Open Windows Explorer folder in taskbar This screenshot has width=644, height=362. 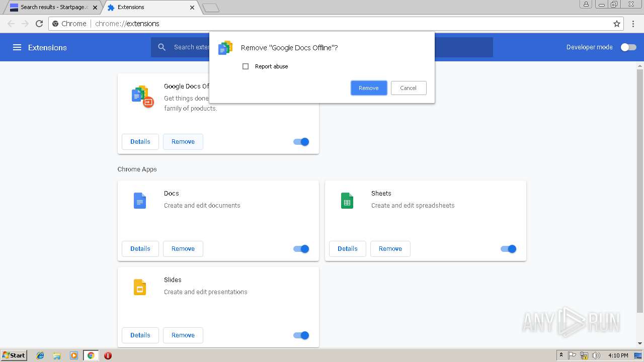click(x=57, y=355)
